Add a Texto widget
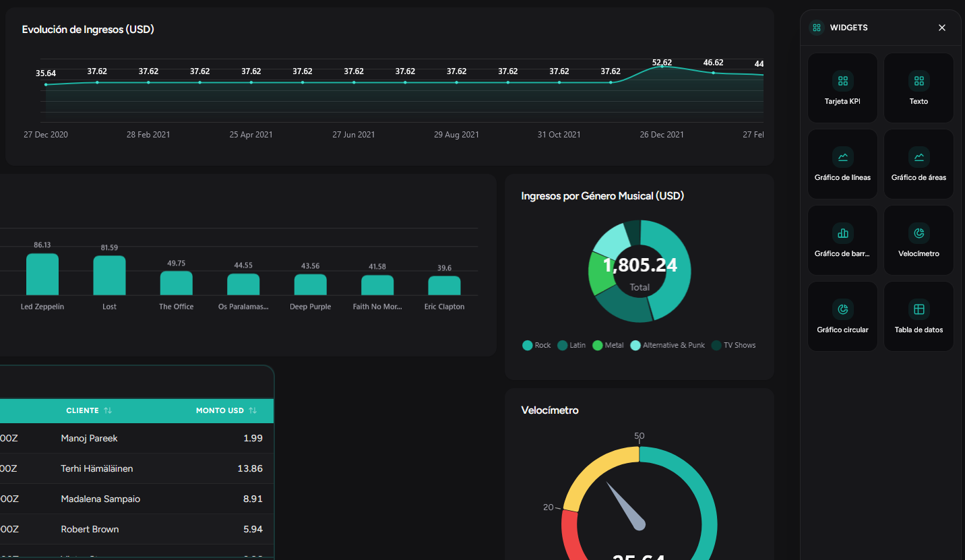 pyautogui.click(x=919, y=88)
